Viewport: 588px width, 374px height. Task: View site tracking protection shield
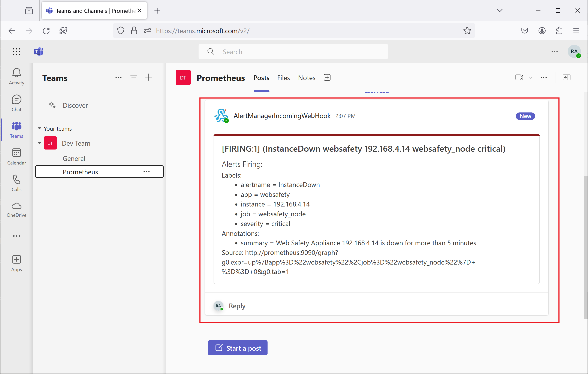(121, 31)
